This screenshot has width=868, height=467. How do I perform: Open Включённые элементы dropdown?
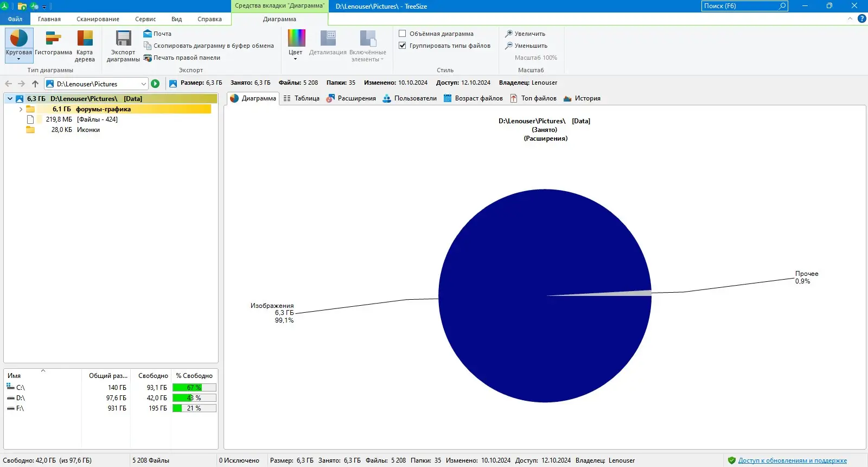click(368, 46)
